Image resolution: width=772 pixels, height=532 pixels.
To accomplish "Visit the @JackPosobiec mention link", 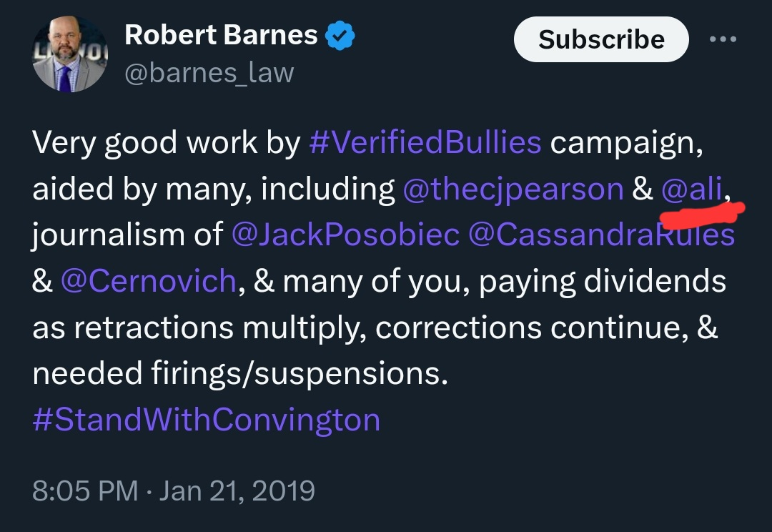I will 346,235.
